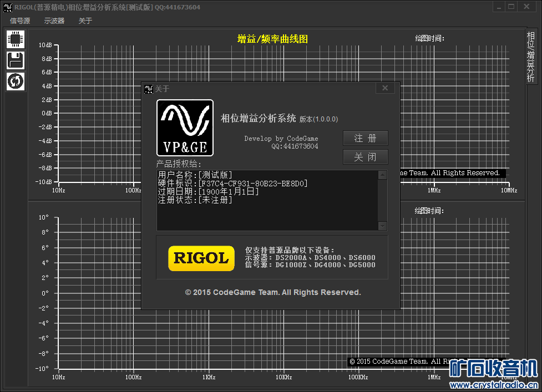Viewport: 542px width, 392px height.
Task: Click the 注册状态:[未注册] line
Action: 195,200
